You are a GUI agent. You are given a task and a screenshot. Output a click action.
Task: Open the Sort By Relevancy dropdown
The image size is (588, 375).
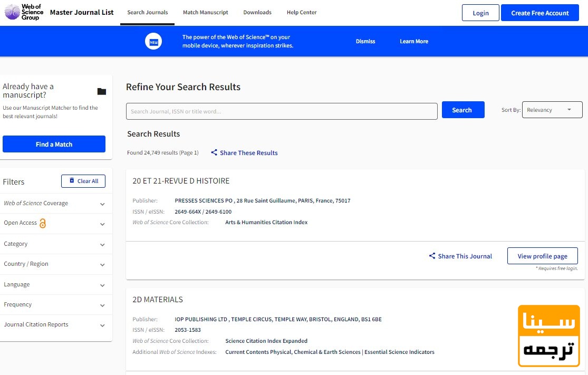coord(552,110)
